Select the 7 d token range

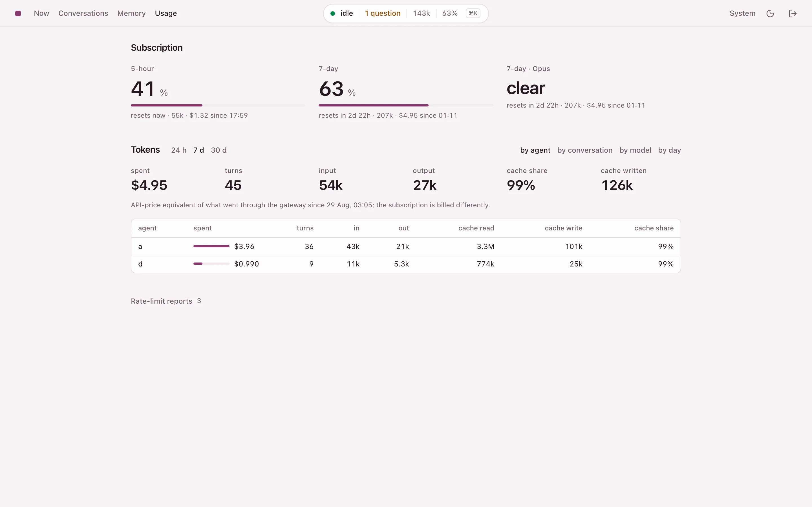tap(199, 150)
